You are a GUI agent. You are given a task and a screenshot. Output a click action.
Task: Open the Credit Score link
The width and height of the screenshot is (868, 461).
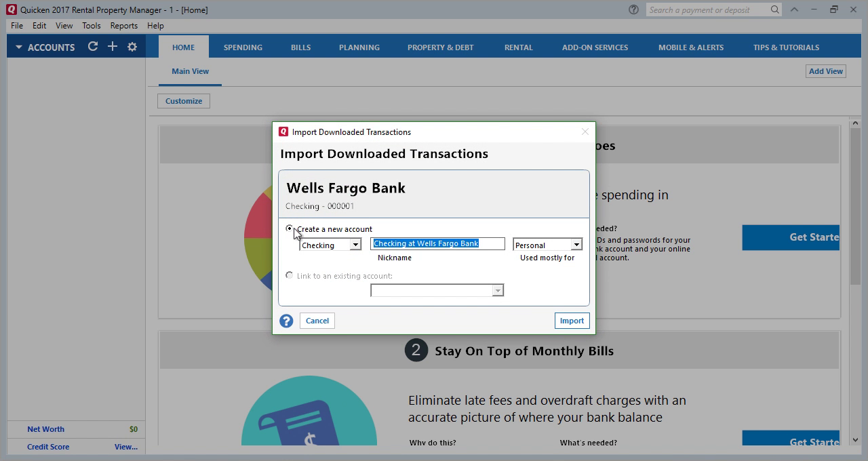[48, 447]
